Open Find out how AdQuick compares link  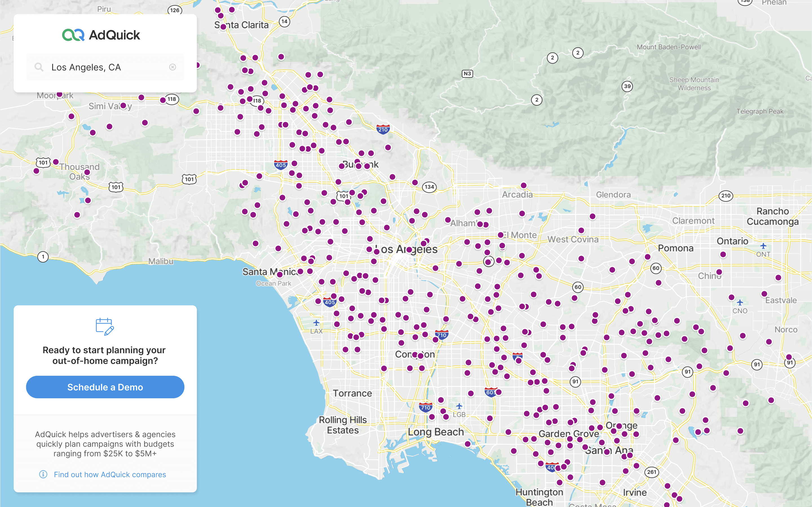click(x=110, y=475)
